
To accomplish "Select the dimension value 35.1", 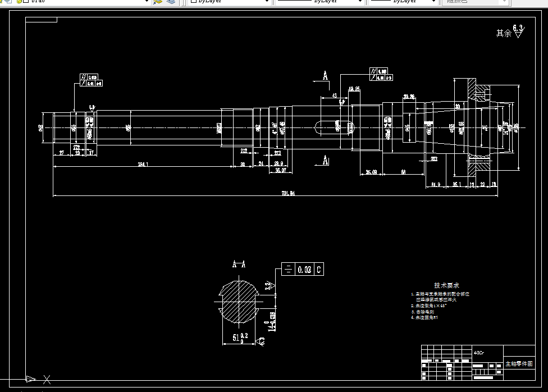I will pos(457,184).
